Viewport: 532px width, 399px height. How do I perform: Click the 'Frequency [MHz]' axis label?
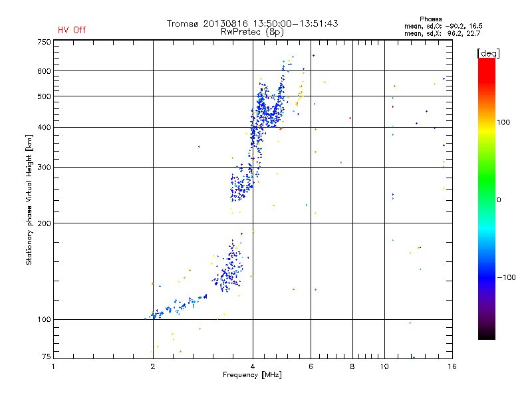click(x=252, y=375)
